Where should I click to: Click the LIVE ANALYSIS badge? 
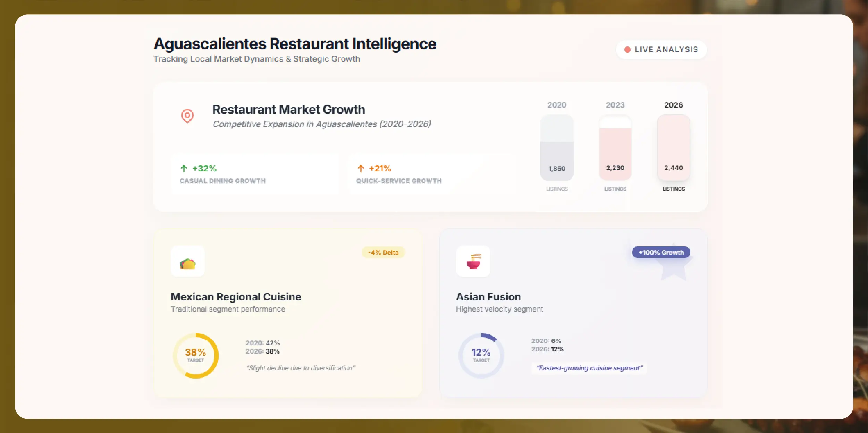click(661, 50)
